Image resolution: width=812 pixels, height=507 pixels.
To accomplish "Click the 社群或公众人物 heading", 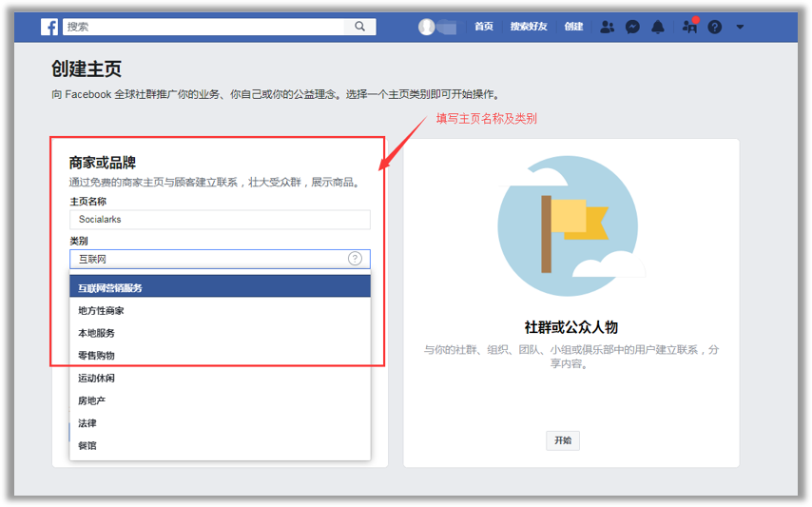I will click(x=571, y=327).
